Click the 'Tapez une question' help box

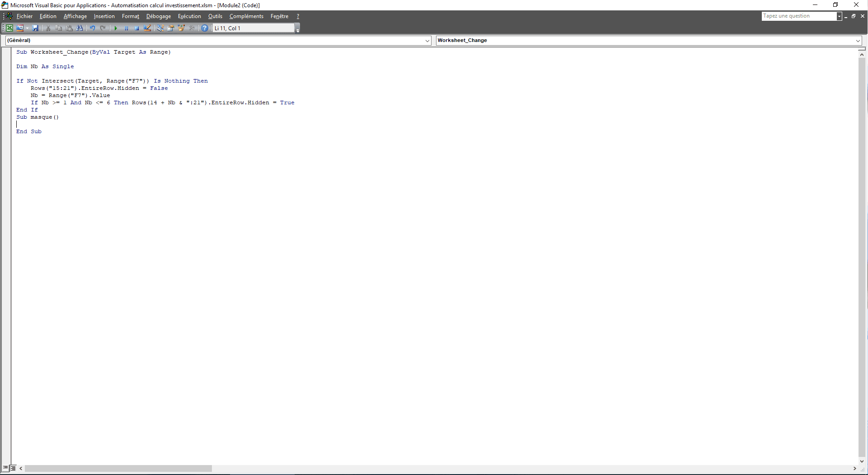pyautogui.click(x=799, y=16)
